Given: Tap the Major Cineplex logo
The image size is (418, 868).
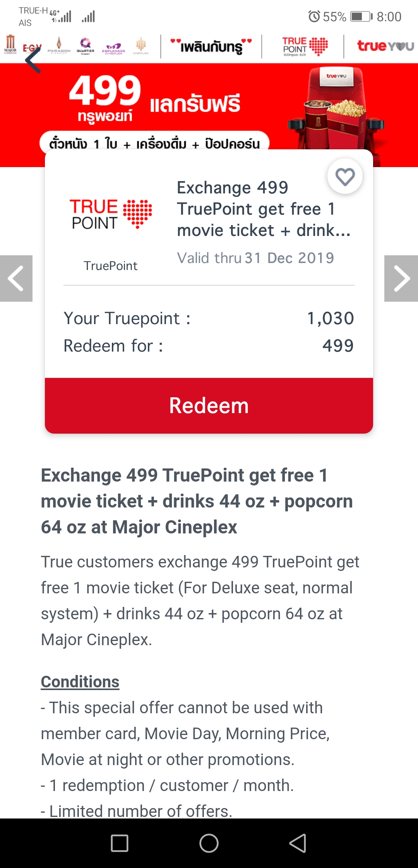Looking at the screenshot, I should click(10, 44).
